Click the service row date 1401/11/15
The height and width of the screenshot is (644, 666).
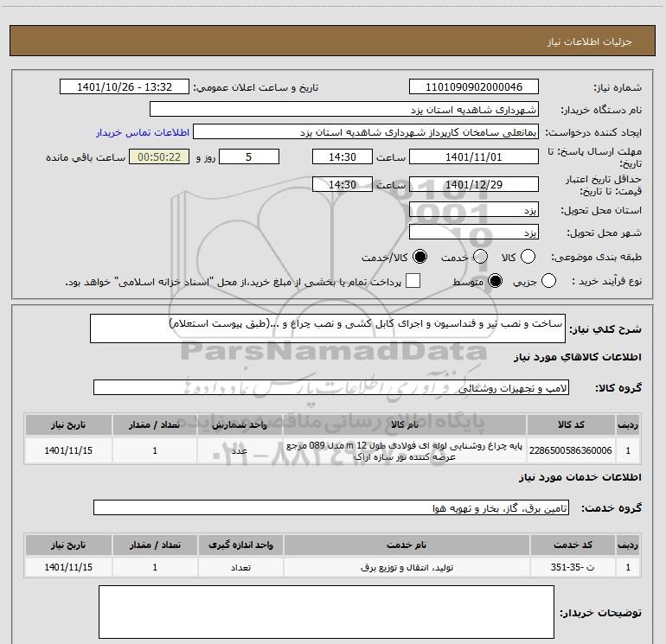pyautogui.click(x=68, y=567)
